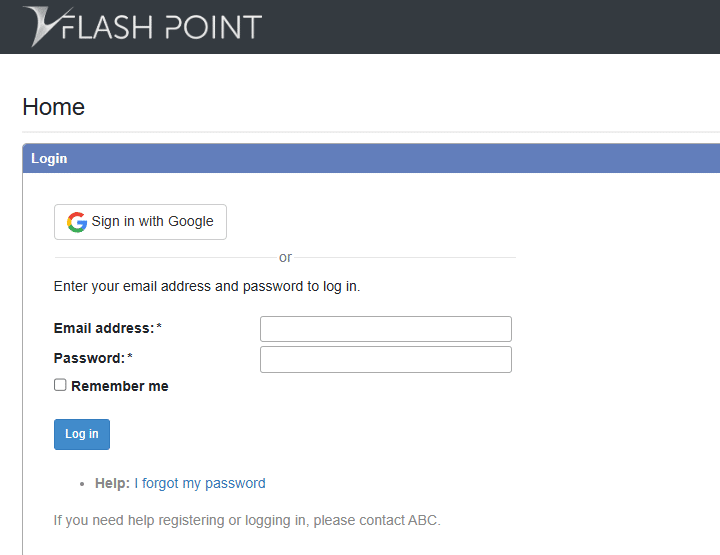Click the required asterisk beside Email address

pos(159,328)
